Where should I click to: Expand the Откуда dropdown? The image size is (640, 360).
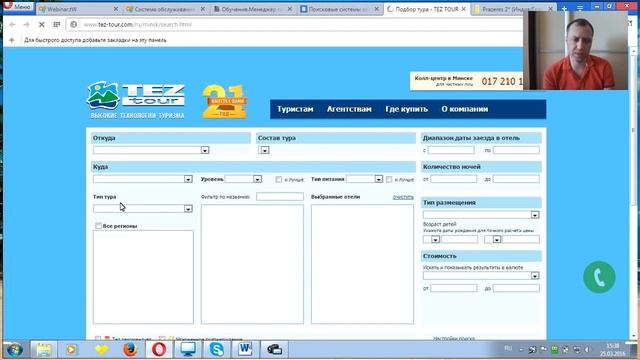coord(151,150)
